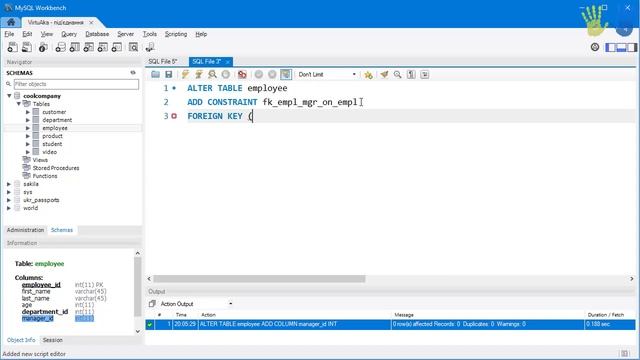The image size is (640, 360).
Task: Collapse the Tables node
Action: tap(18, 104)
